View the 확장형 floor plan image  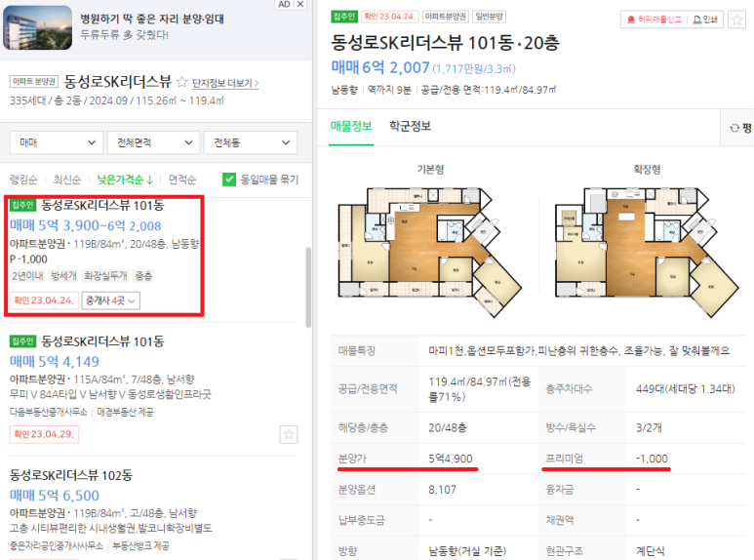coord(647,252)
